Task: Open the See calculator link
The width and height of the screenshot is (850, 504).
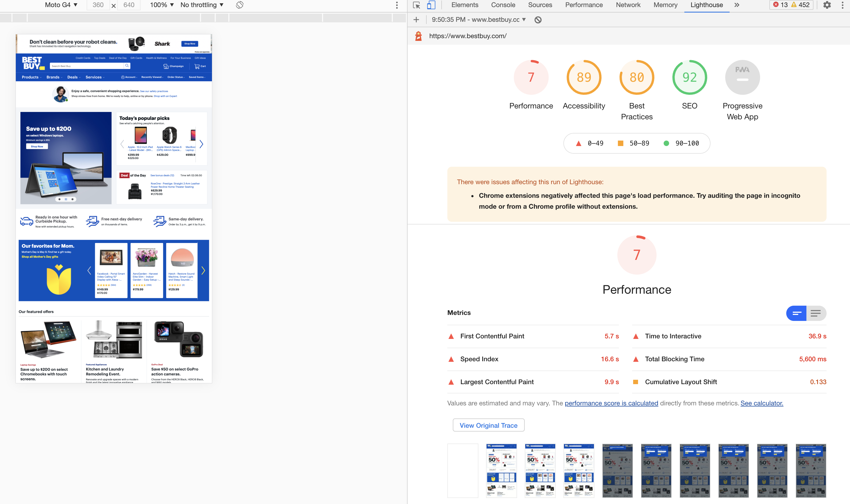Action: (762, 403)
